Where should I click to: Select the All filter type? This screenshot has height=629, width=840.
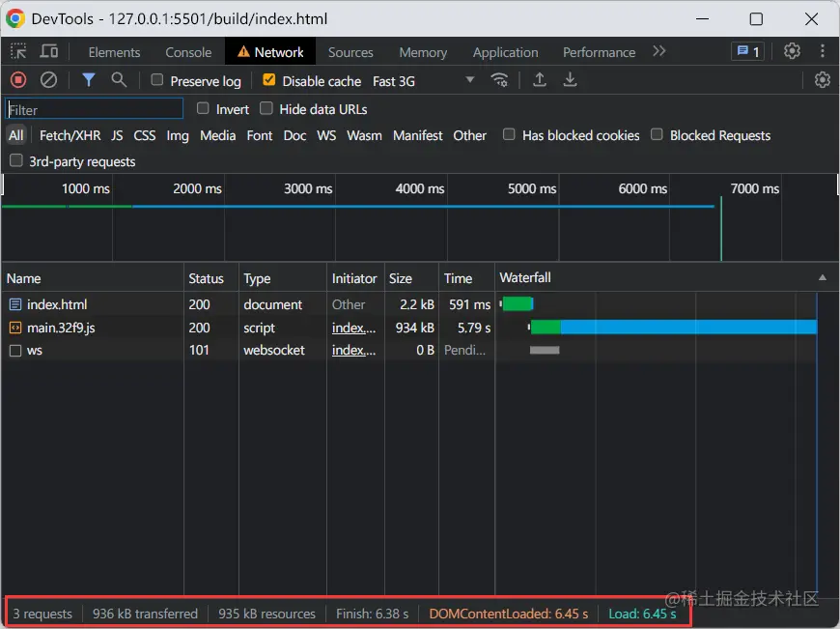click(16, 135)
